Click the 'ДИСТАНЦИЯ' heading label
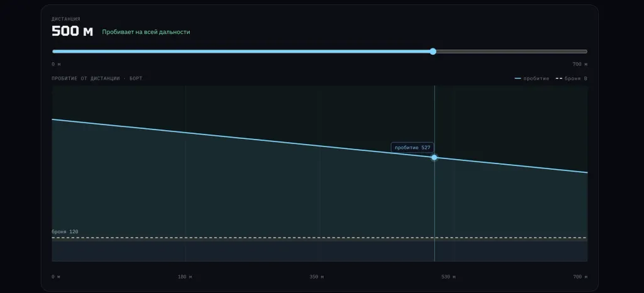The height and width of the screenshot is (293, 644). point(66,19)
